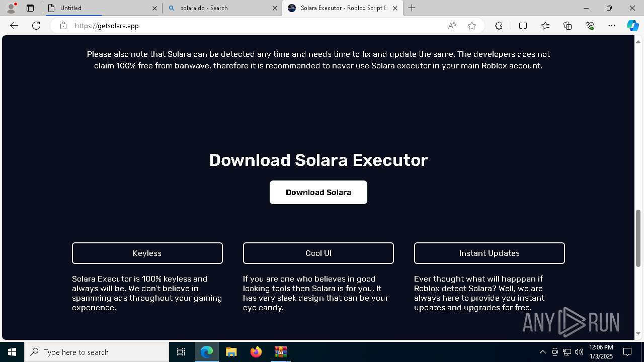The height and width of the screenshot is (362, 644).
Task: Open Settings and more menu
Action: pyautogui.click(x=612, y=26)
